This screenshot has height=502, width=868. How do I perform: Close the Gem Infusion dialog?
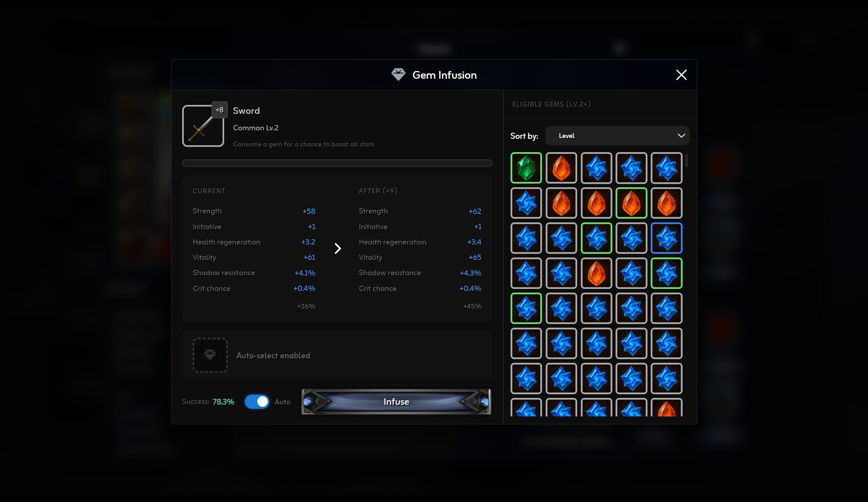pyautogui.click(x=681, y=75)
